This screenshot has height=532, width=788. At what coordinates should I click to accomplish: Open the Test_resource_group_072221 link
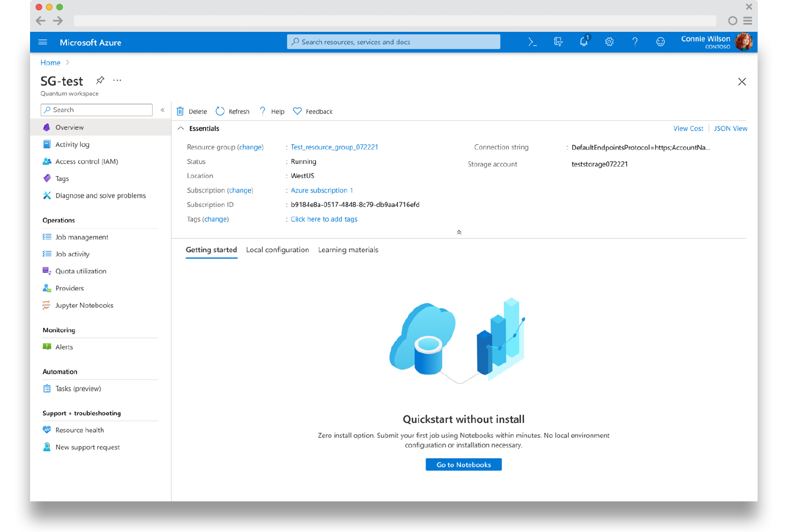pyautogui.click(x=334, y=147)
